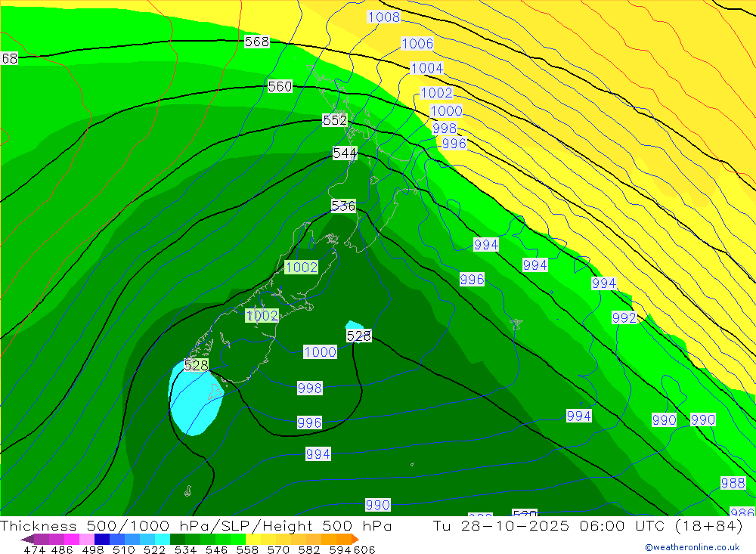Select the dark navy blue legend swatch
The height and width of the screenshot is (554, 756).
101,539
